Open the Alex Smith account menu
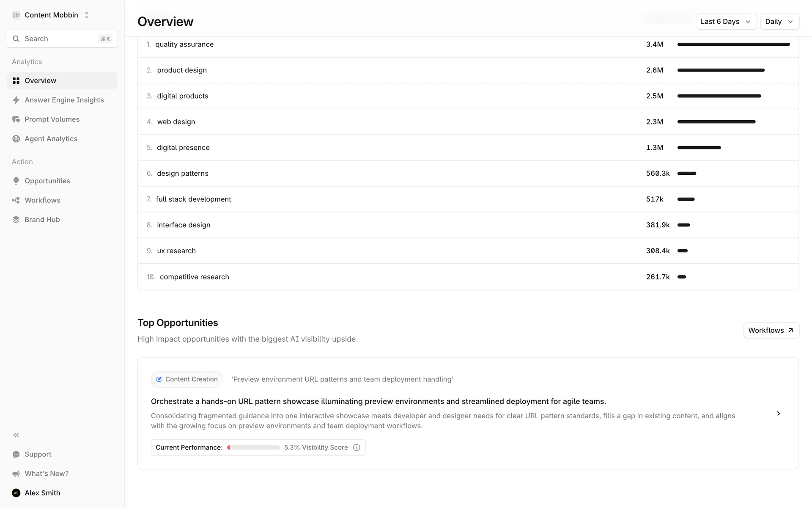 (42, 493)
